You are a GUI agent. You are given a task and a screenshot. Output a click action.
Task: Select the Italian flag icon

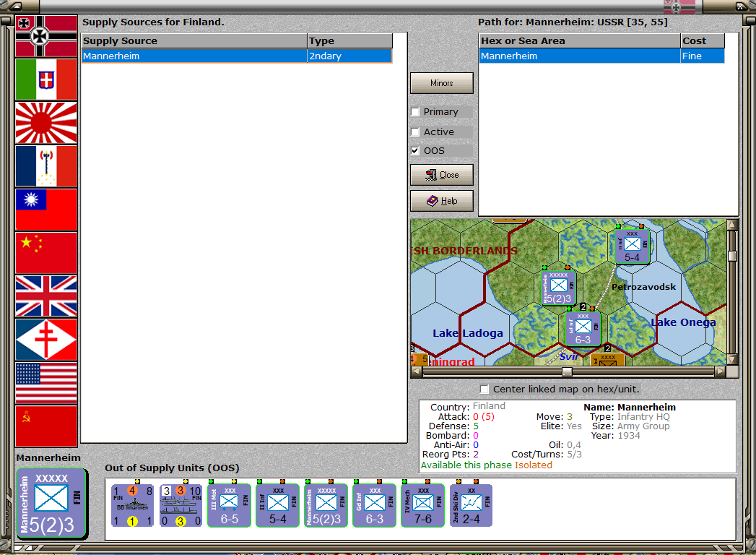(x=46, y=79)
